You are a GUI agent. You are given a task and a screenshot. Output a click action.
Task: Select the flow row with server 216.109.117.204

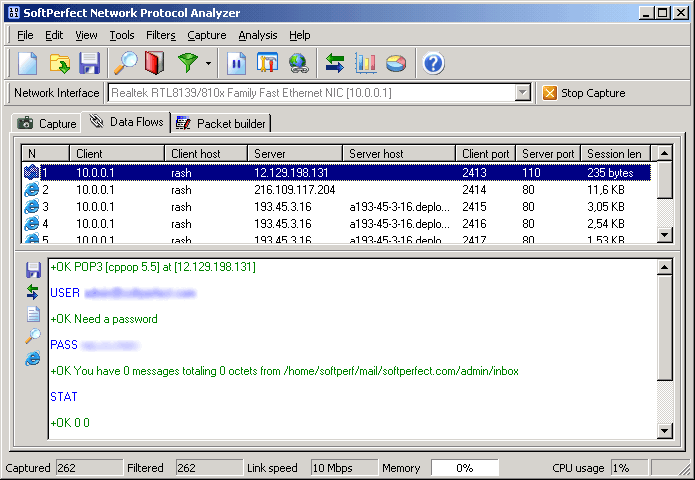point(294,189)
